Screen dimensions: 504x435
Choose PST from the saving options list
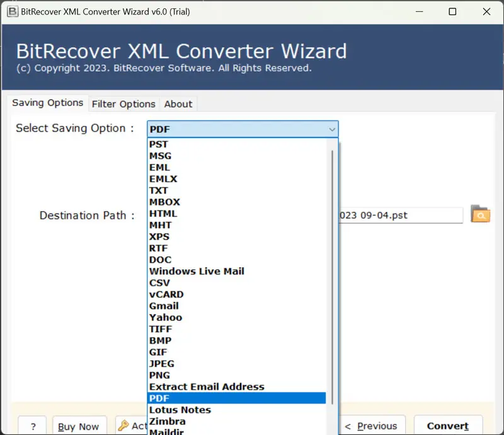(x=237, y=144)
